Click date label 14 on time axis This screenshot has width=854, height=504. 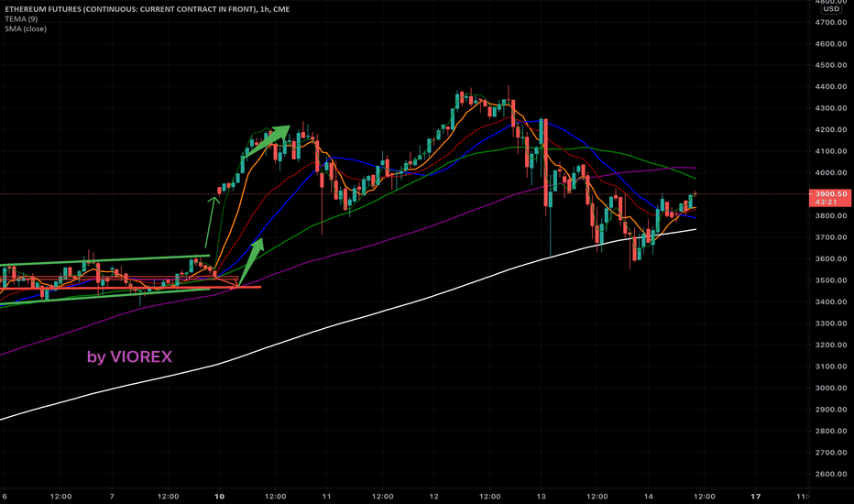click(x=649, y=497)
